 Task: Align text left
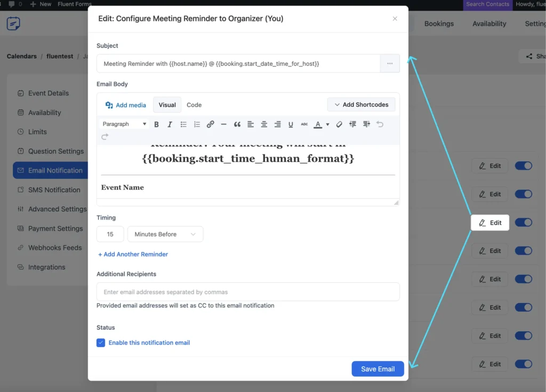click(x=251, y=124)
